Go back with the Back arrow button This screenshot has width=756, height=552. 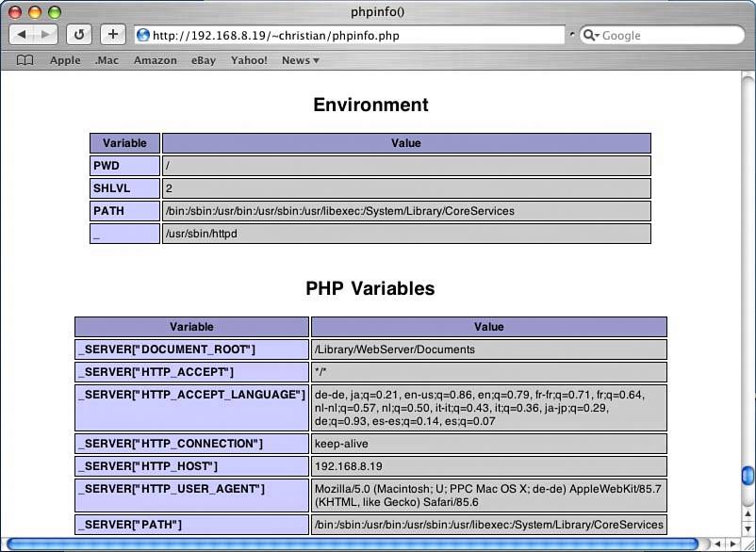coord(23,35)
